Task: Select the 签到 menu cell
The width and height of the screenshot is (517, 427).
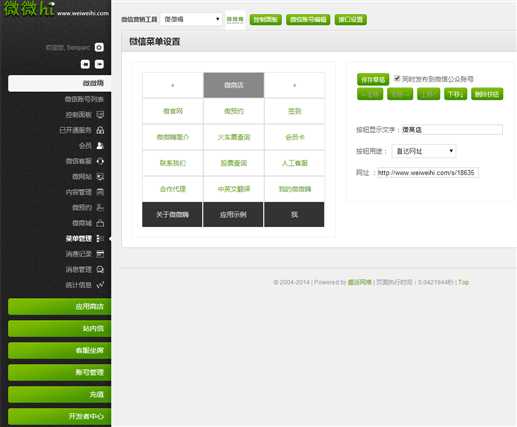Action: point(294,111)
